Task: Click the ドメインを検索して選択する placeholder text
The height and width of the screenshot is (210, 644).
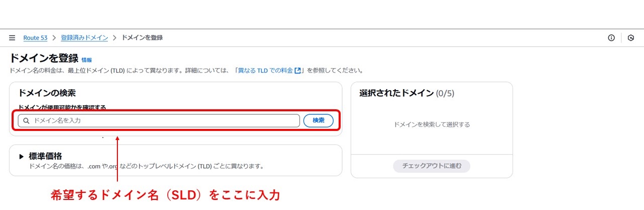Action: 431,124
